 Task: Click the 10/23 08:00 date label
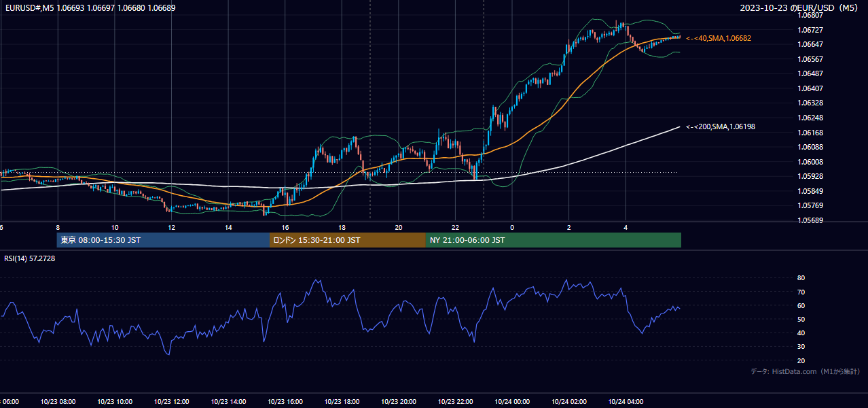click(x=58, y=402)
